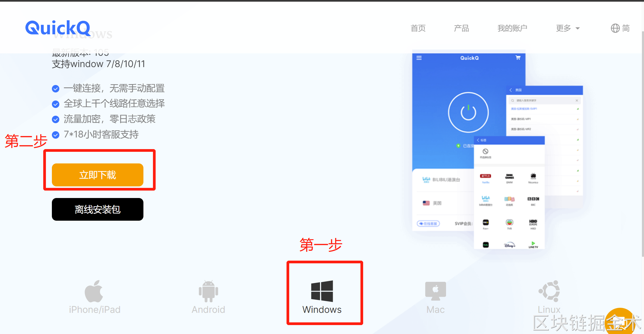This screenshot has height=334, width=644.
Task: Select the Android robot platform icon
Action: (208, 291)
